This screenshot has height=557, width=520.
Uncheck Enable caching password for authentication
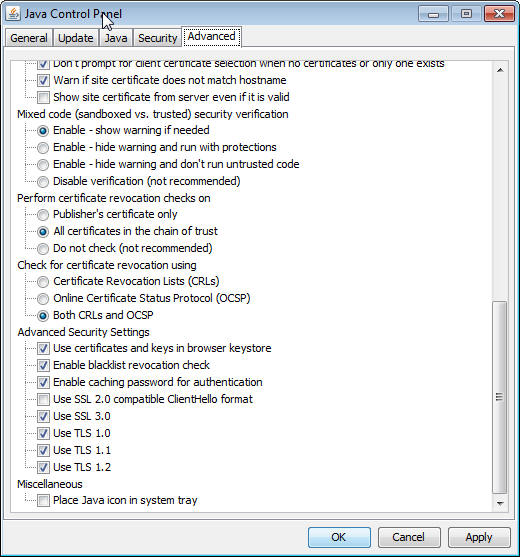point(43,383)
